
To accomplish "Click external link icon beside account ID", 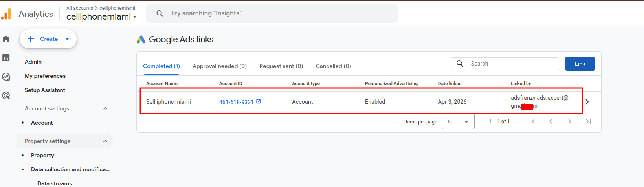I will tap(259, 101).
